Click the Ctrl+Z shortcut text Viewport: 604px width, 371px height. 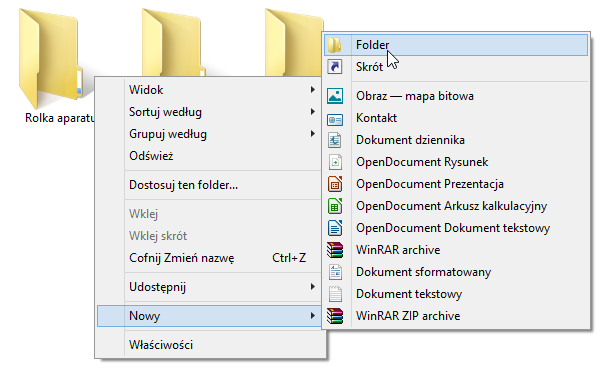tap(289, 258)
